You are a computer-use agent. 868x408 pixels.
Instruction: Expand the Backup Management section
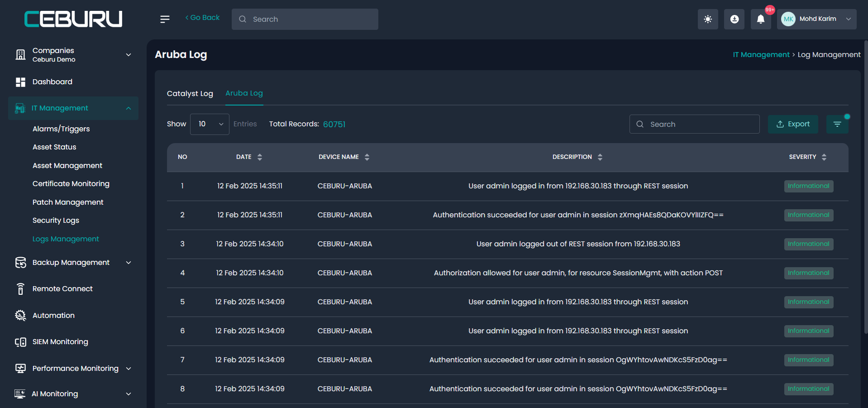point(129,263)
